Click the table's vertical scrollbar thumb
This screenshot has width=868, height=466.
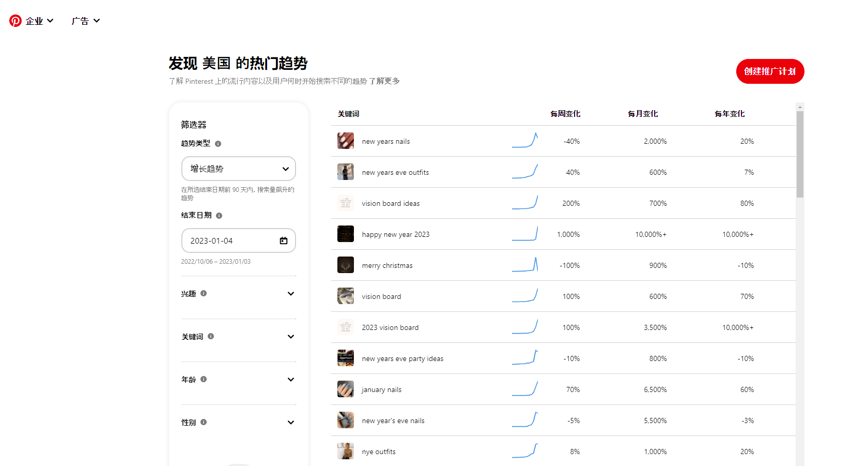tap(800, 154)
